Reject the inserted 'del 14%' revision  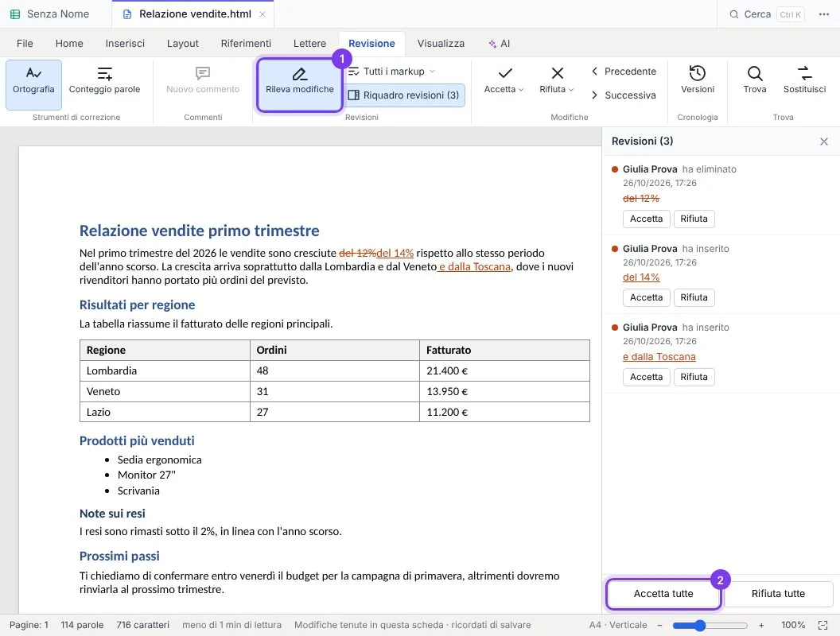pos(694,297)
